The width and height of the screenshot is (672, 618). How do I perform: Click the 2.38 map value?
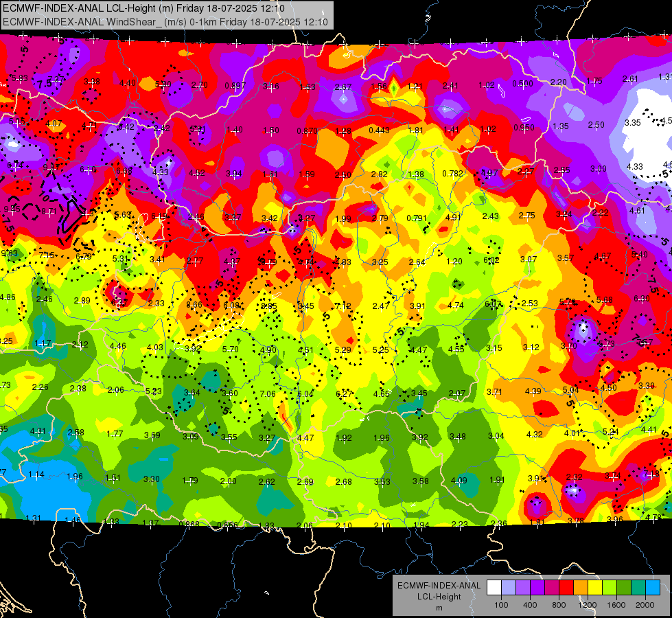pos(78,388)
